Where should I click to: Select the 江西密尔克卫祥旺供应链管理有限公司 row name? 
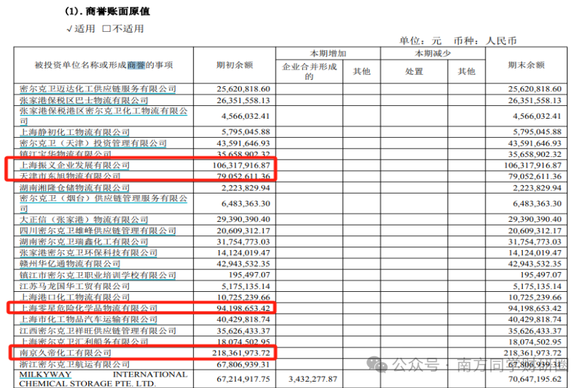(x=98, y=331)
